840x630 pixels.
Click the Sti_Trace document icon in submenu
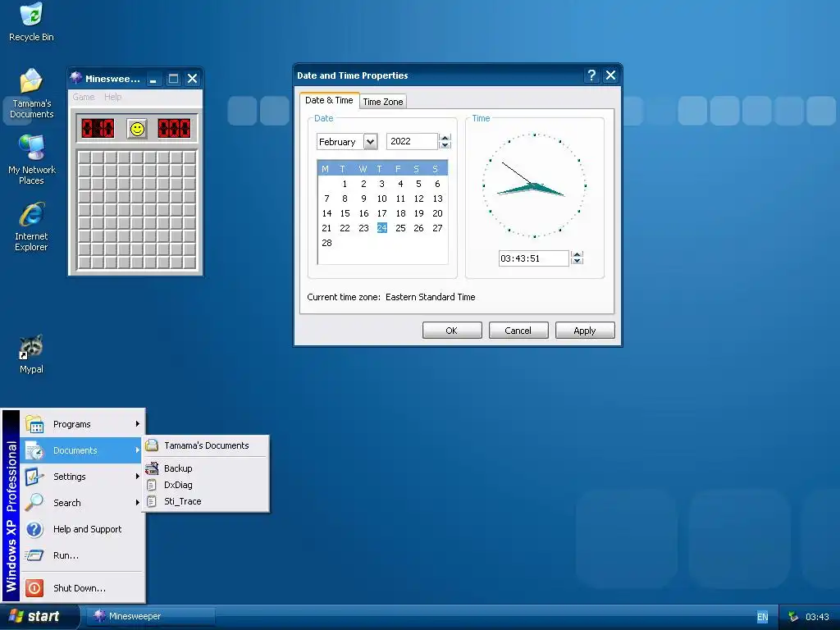[152, 501]
